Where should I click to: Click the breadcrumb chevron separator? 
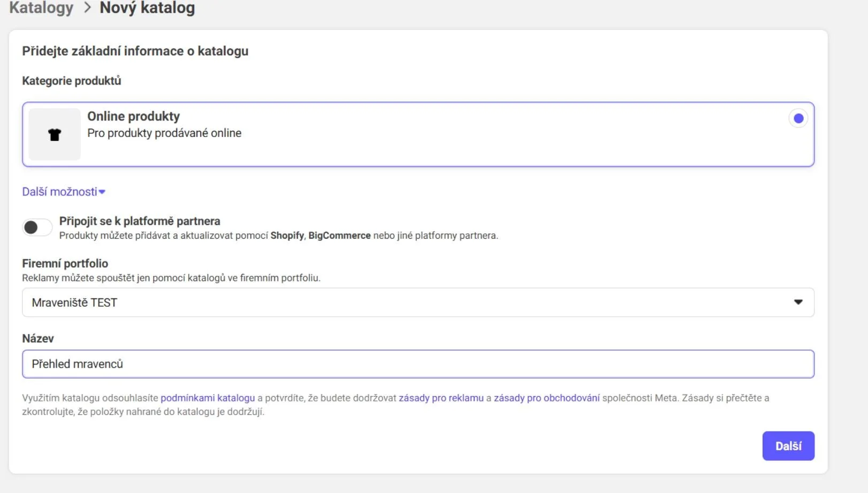[87, 7]
